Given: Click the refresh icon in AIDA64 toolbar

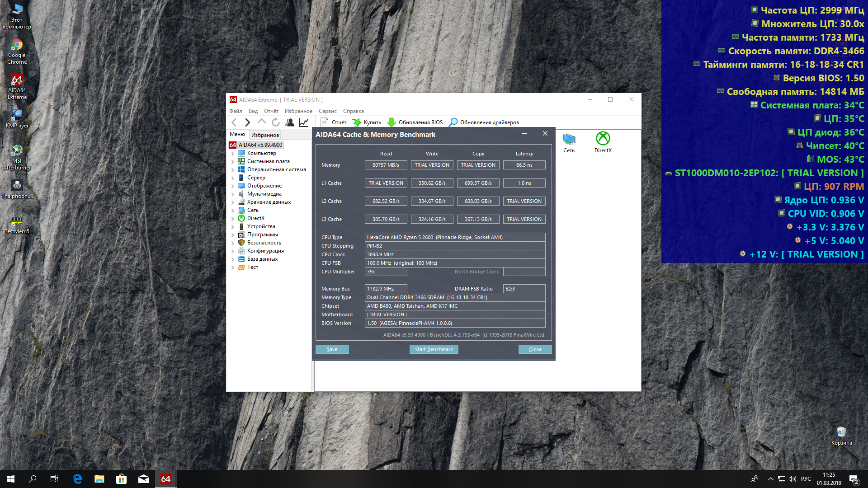Looking at the screenshot, I should [275, 122].
